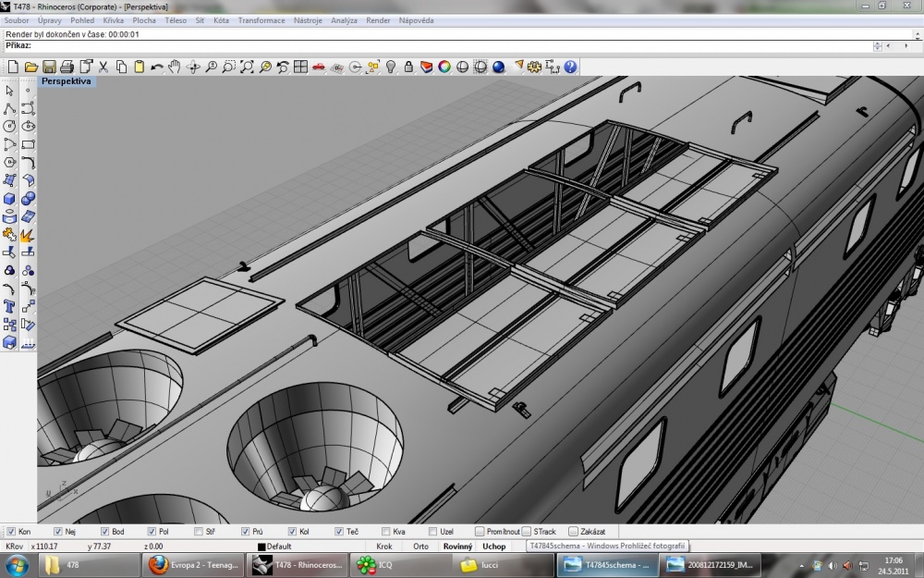Viewport: 924px width, 578px height.
Task: Click the blue sphere Render icon
Action: click(x=499, y=67)
